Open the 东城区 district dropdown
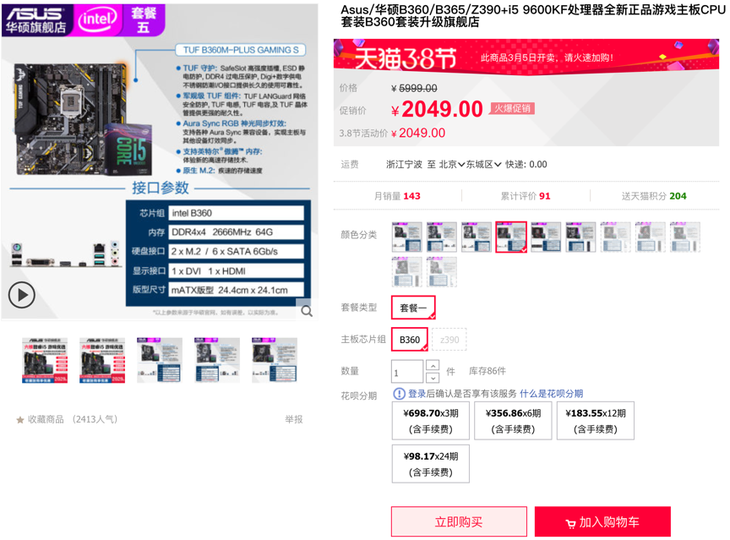 (x=484, y=164)
